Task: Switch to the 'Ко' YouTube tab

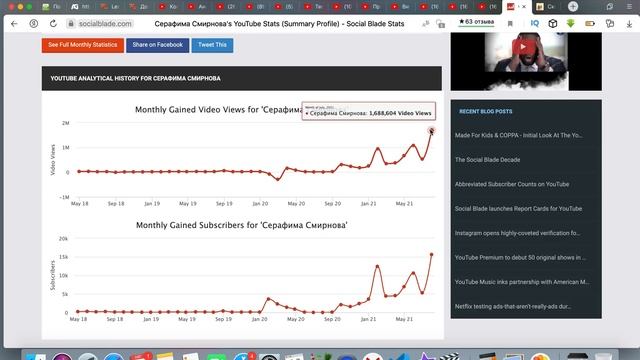Action: point(168,7)
